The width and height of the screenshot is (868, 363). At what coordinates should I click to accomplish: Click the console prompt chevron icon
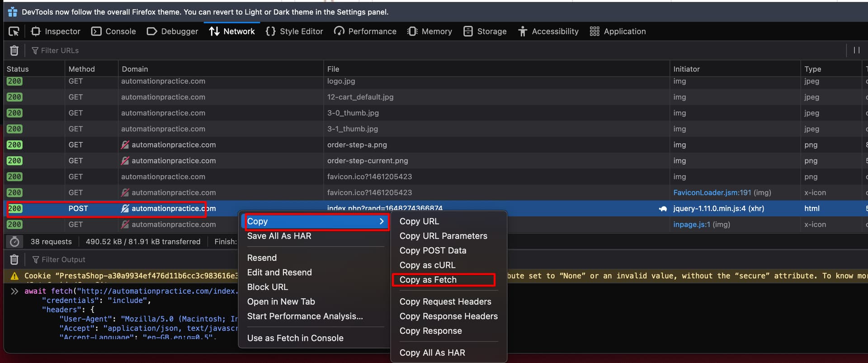coord(14,291)
